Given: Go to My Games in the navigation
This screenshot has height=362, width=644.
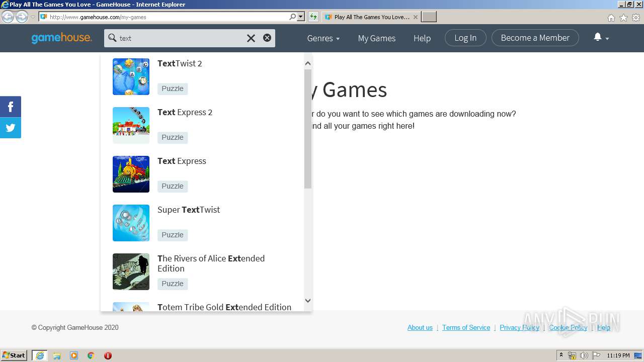Looking at the screenshot, I should (376, 38).
